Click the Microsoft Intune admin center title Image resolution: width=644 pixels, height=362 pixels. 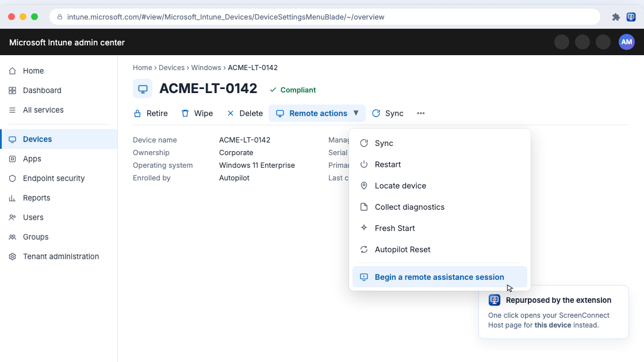pos(67,43)
